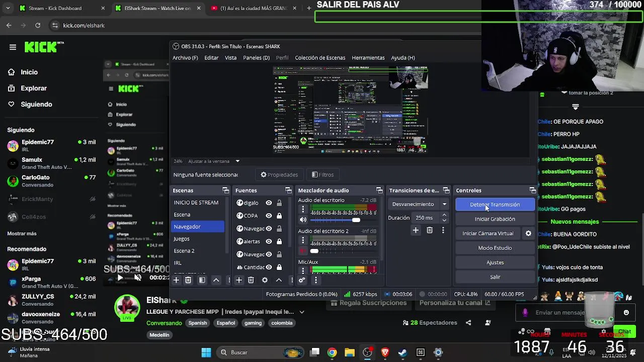Mute Audio del escritorio speaker icon

303,220
